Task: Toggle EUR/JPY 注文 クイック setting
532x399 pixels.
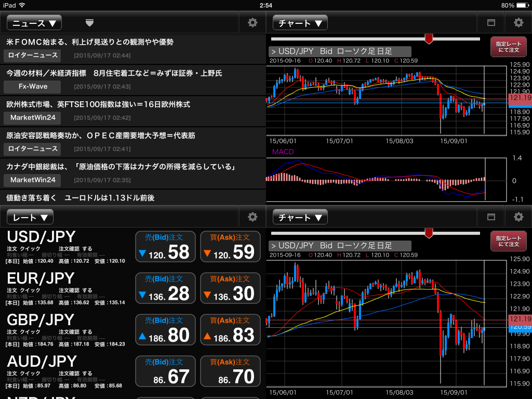Action: 23,290
